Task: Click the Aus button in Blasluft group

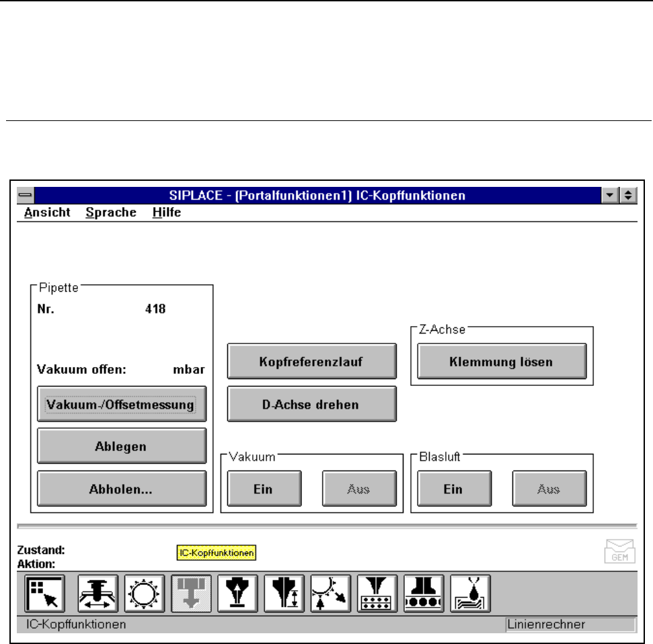Action: tap(549, 489)
